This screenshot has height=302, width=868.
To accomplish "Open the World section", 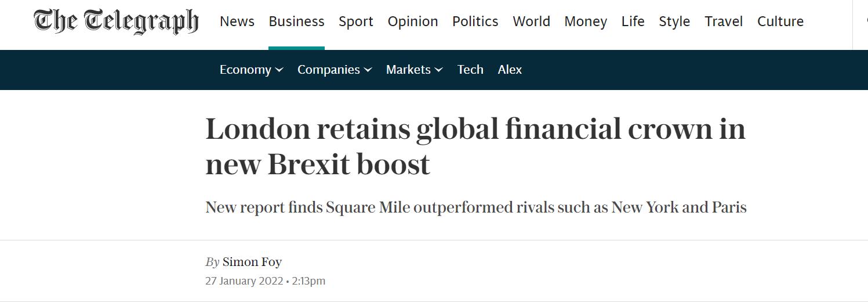I will [531, 21].
